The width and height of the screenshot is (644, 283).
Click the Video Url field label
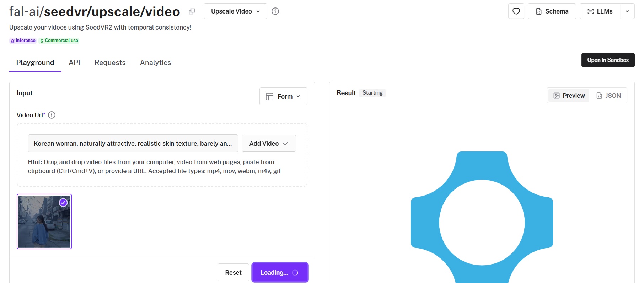point(31,115)
